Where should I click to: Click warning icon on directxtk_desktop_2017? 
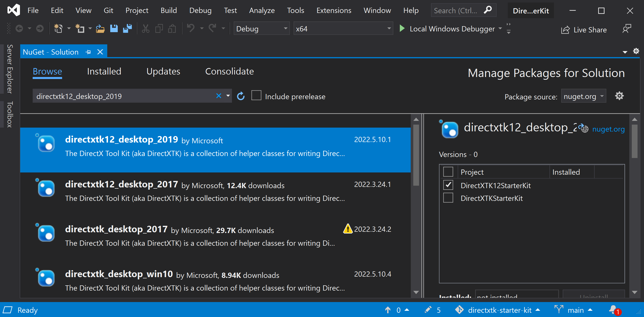coord(347,229)
